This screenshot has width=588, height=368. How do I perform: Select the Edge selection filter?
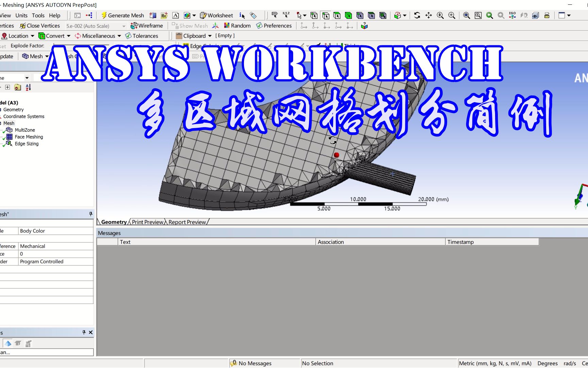coord(326,15)
